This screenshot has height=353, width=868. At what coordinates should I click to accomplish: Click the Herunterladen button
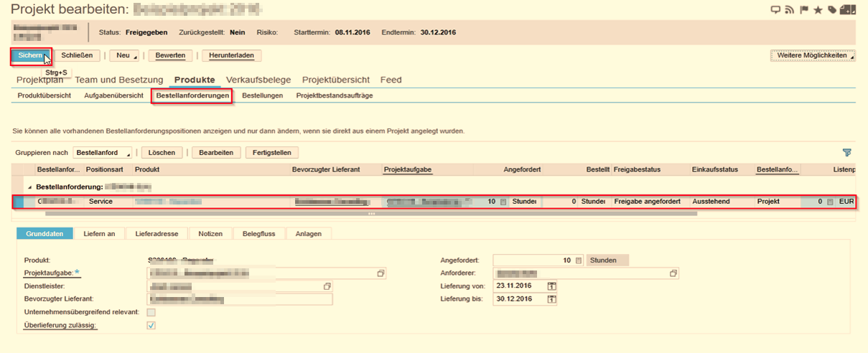(231, 55)
